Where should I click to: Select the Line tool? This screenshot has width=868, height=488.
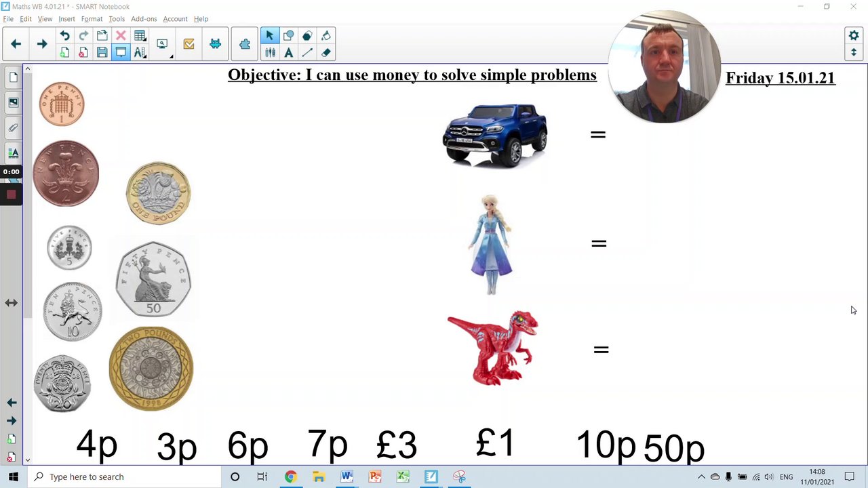(x=307, y=52)
